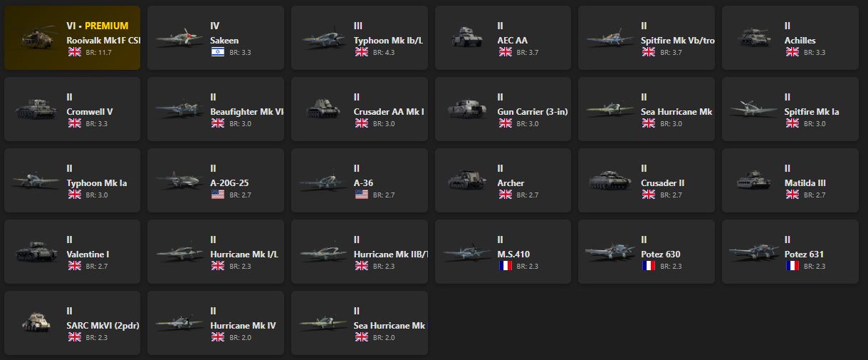
Task: Click the French flag under M.S.410
Action: tap(506, 266)
